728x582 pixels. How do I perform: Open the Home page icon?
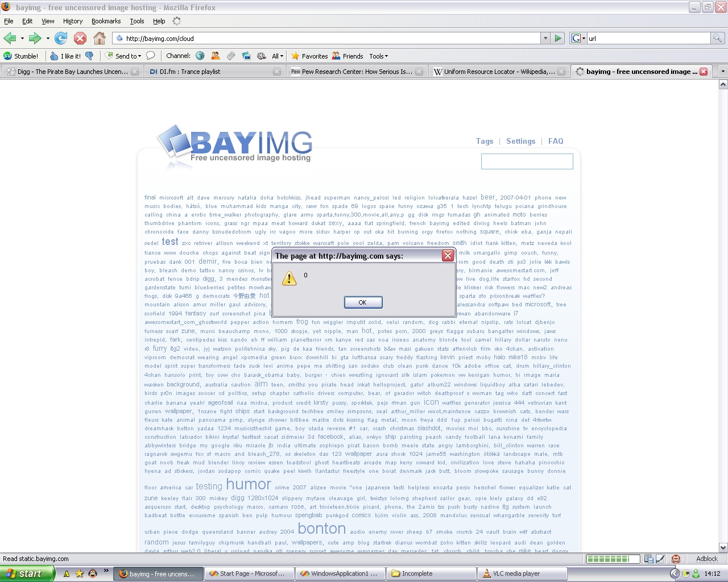100,38
